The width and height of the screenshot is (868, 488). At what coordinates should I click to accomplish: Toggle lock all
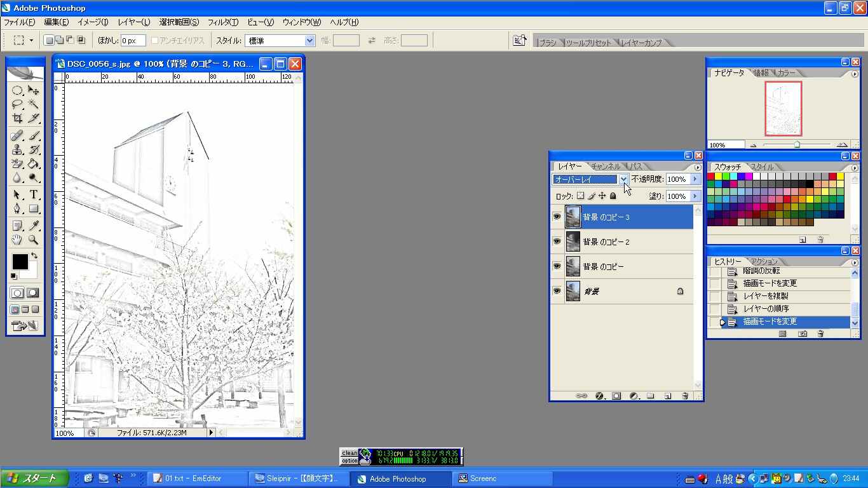point(613,196)
